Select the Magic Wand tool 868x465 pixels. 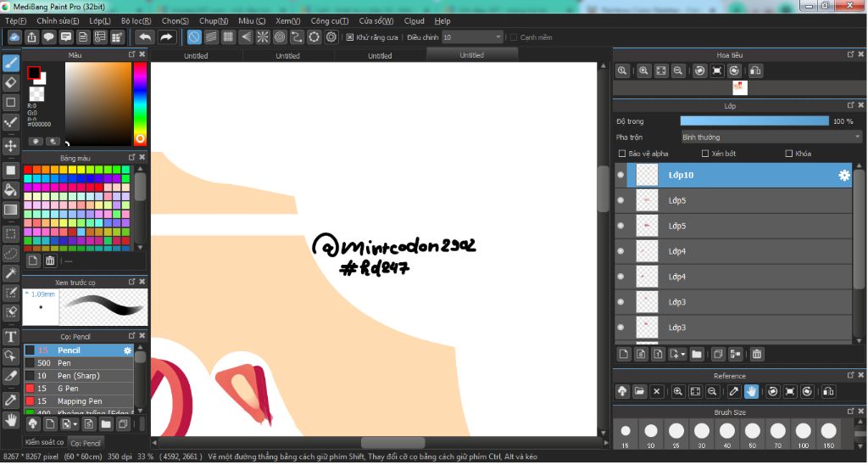(x=10, y=272)
